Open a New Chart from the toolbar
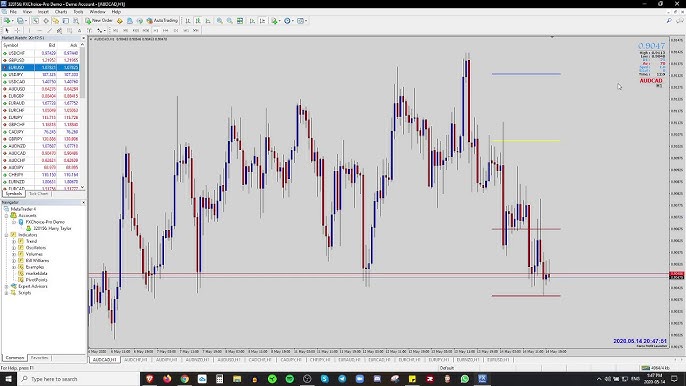 point(7,21)
